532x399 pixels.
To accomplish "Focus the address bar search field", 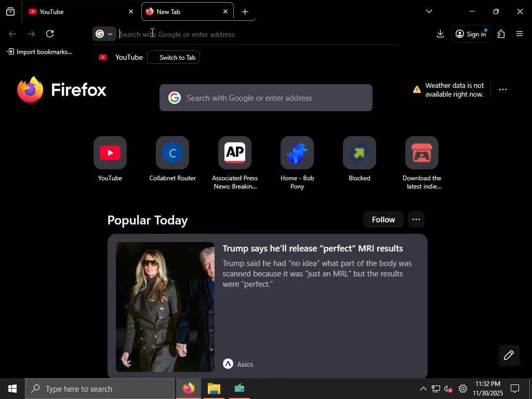I will tap(258, 34).
